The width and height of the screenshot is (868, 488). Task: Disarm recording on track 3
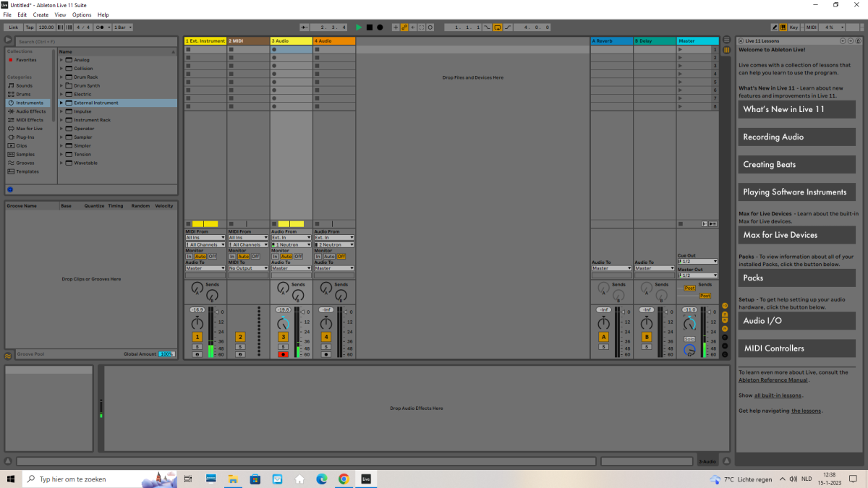pos(283,354)
